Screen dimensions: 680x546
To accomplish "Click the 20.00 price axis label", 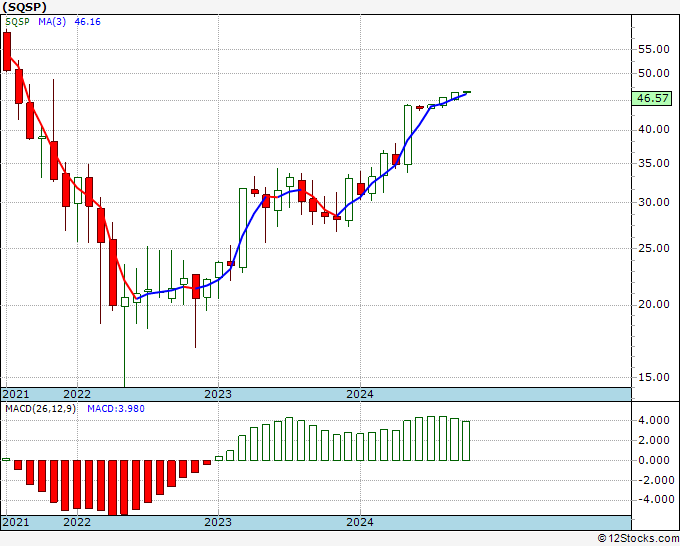I will (654, 304).
